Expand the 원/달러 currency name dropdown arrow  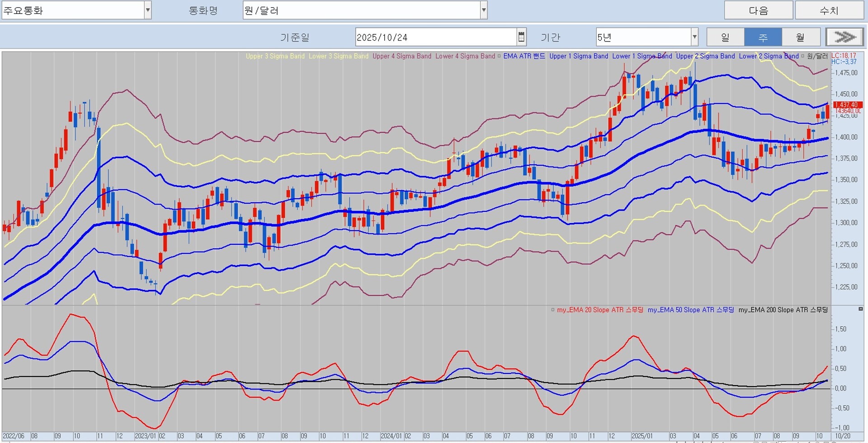[x=484, y=10]
